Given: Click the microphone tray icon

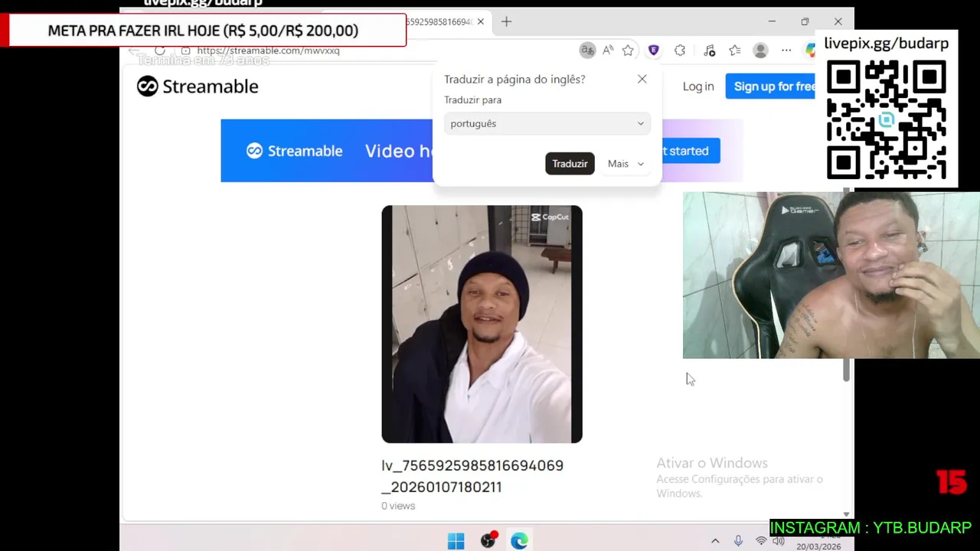Looking at the screenshot, I should 738,541.
